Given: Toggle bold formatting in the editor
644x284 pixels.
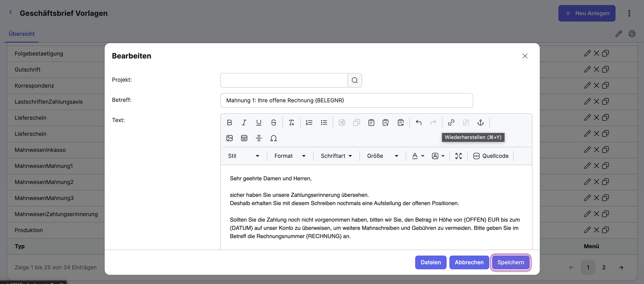Looking at the screenshot, I should click(x=229, y=123).
